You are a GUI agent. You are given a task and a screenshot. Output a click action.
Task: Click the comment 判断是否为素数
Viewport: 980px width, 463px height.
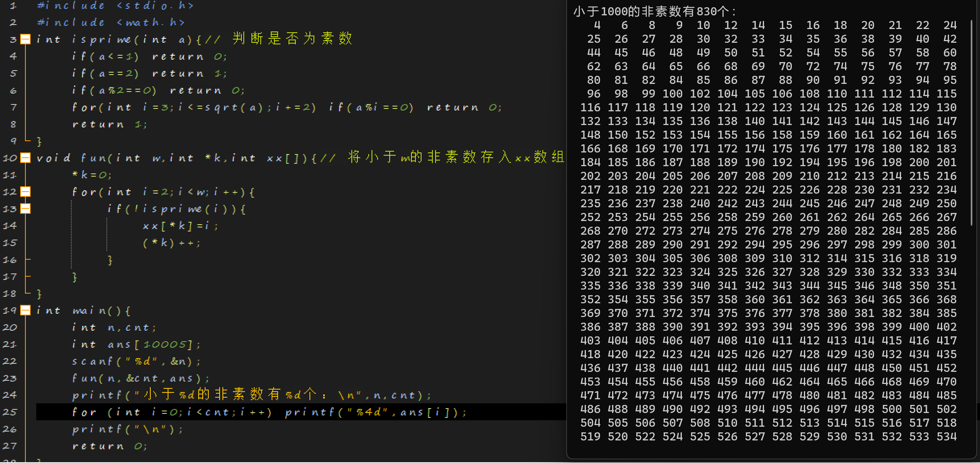(x=292, y=39)
